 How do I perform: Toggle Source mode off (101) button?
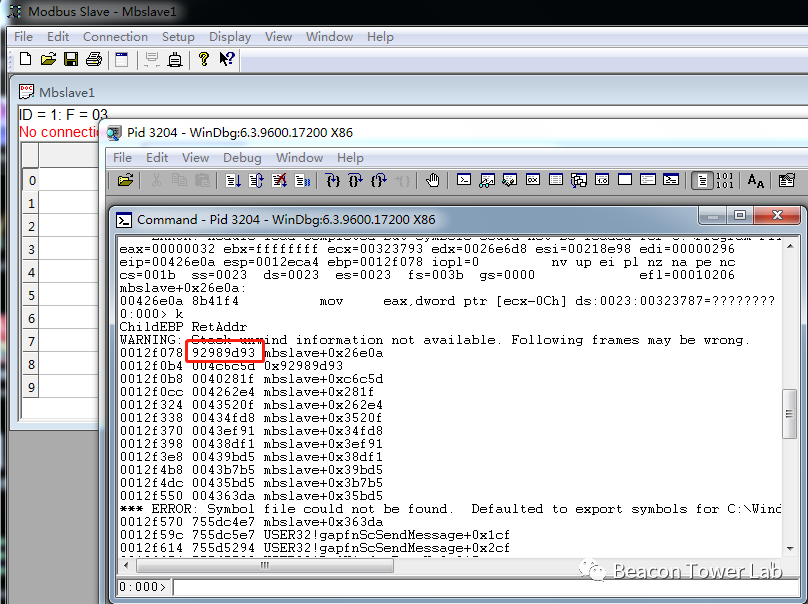(726, 180)
